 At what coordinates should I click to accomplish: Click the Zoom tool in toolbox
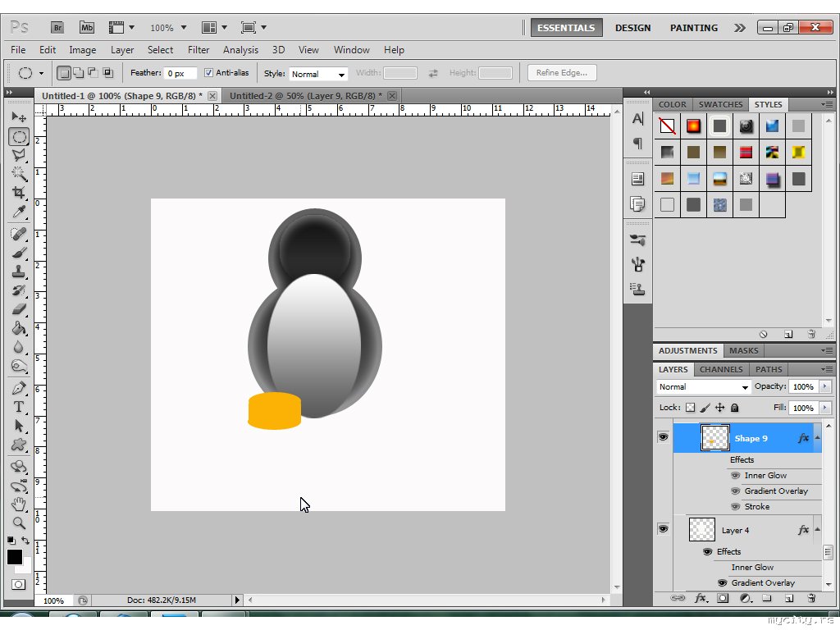(x=19, y=523)
